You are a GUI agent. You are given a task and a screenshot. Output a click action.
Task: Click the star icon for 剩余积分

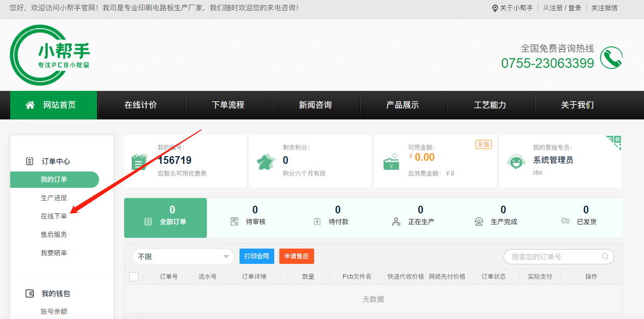pos(266,162)
